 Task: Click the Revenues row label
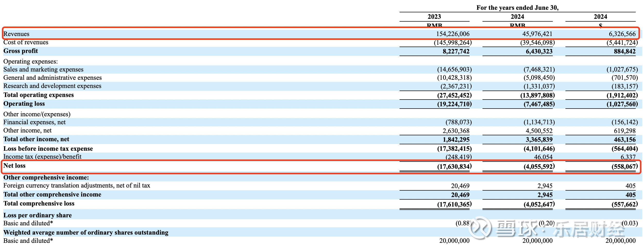point(16,34)
